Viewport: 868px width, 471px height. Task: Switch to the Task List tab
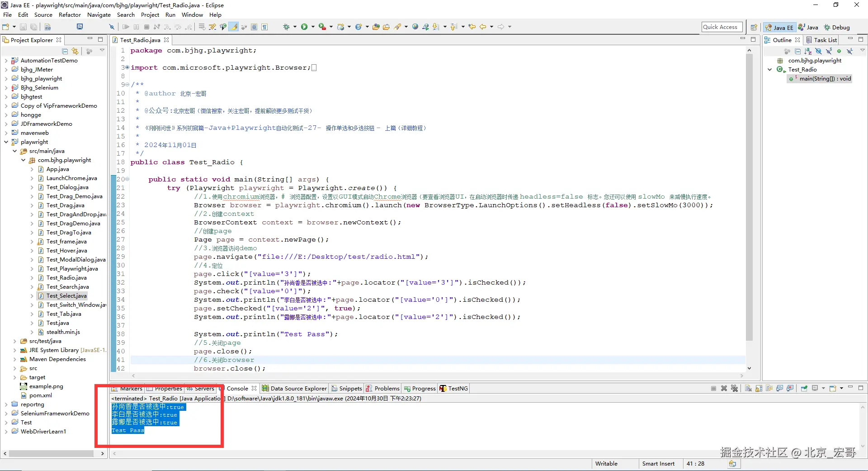pos(822,40)
